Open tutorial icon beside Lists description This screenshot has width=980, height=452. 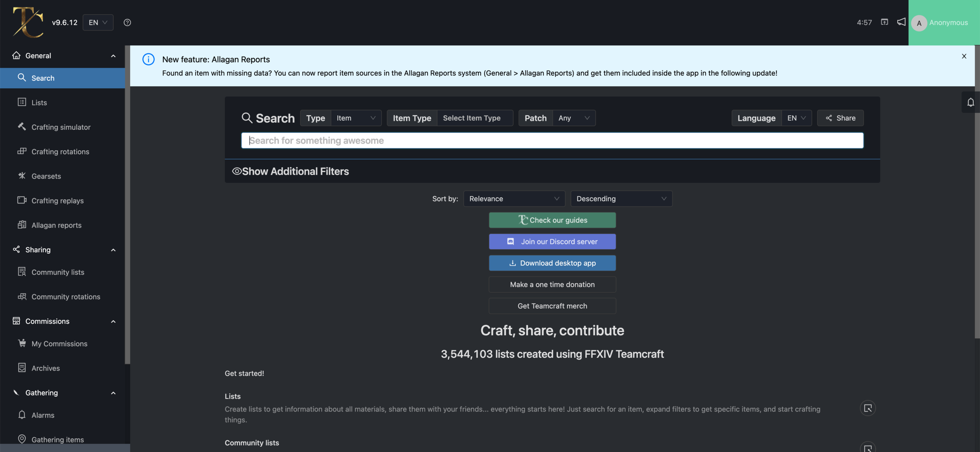(x=867, y=408)
